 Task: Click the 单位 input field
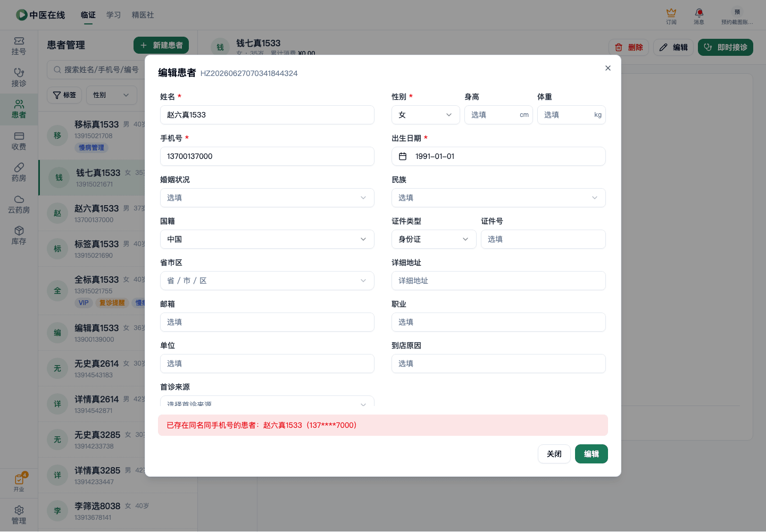point(267,364)
